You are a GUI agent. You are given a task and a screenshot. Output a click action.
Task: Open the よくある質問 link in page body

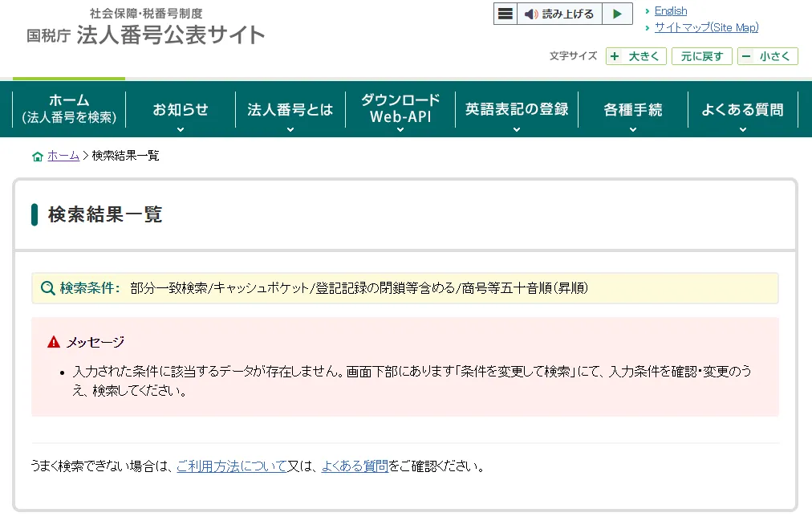[355, 466]
